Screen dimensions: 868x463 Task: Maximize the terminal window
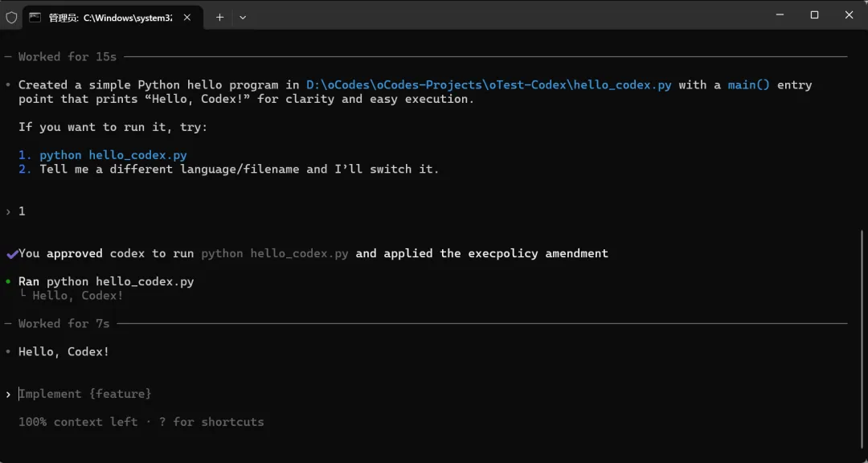[814, 14]
